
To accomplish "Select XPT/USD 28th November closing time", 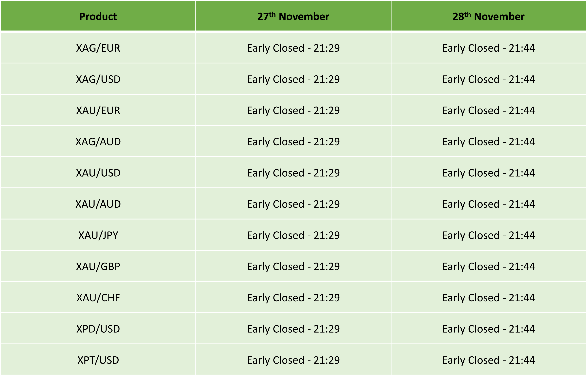I will click(x=488, y=360).
